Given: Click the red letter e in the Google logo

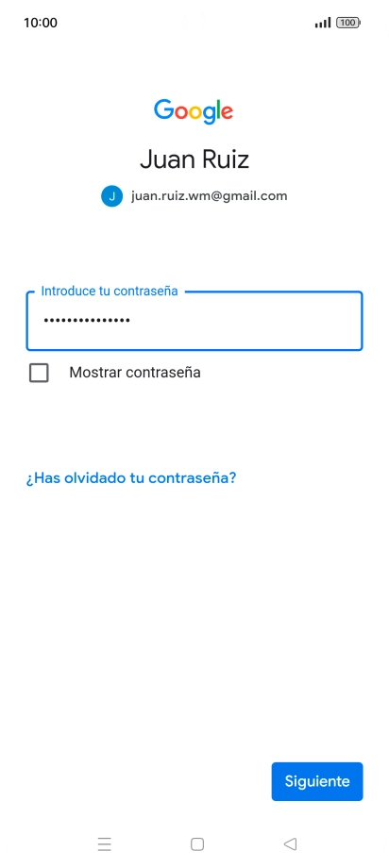Looking at the screenshot, I should click(x=226, y=113).
